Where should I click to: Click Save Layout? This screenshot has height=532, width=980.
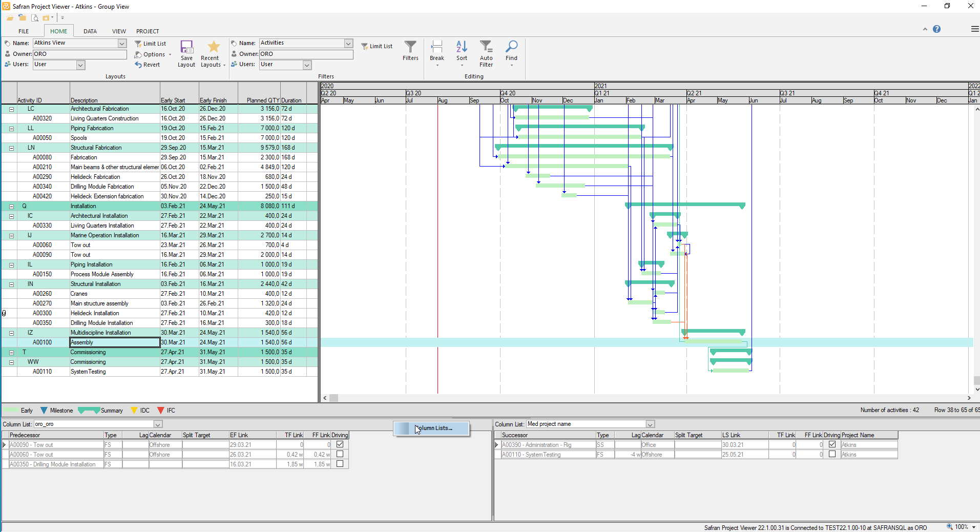click(186, 54)
